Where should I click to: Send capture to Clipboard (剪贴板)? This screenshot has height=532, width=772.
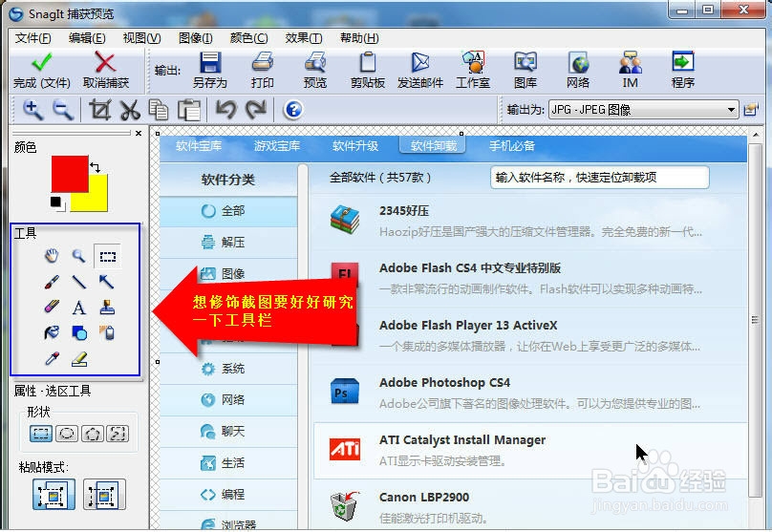pyautogui.click(x=367, y=62)
